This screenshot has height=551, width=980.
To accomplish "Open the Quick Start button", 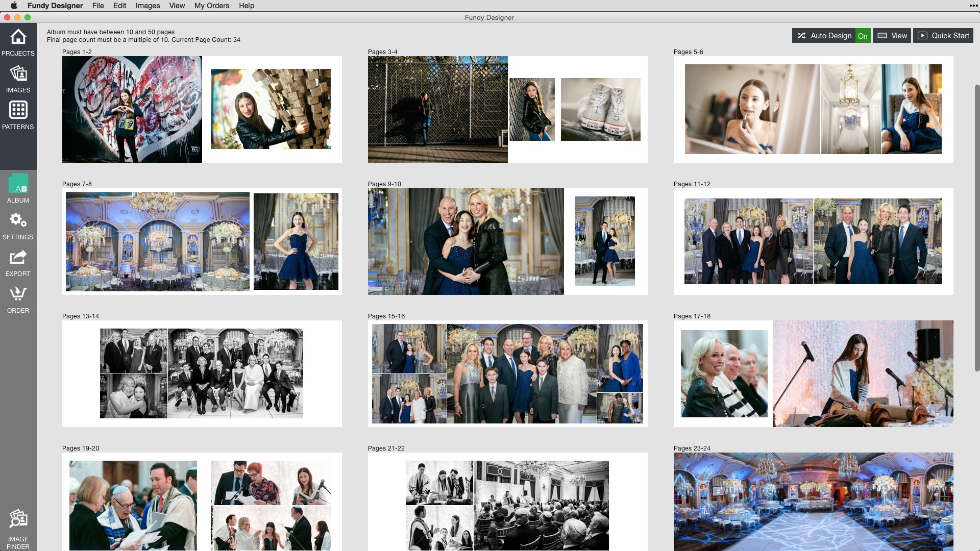I will click(943, 36).
